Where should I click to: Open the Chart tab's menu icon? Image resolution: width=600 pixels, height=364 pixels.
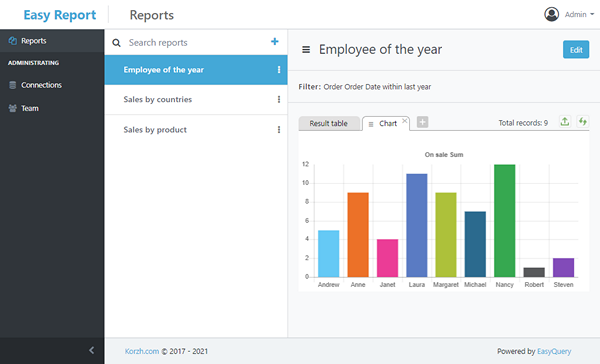[371, 124]
